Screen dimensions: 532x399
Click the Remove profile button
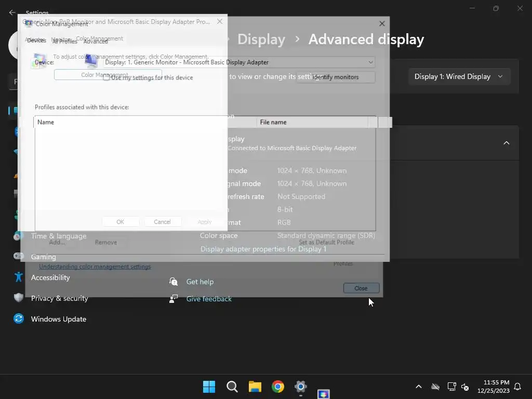(106, 242)
